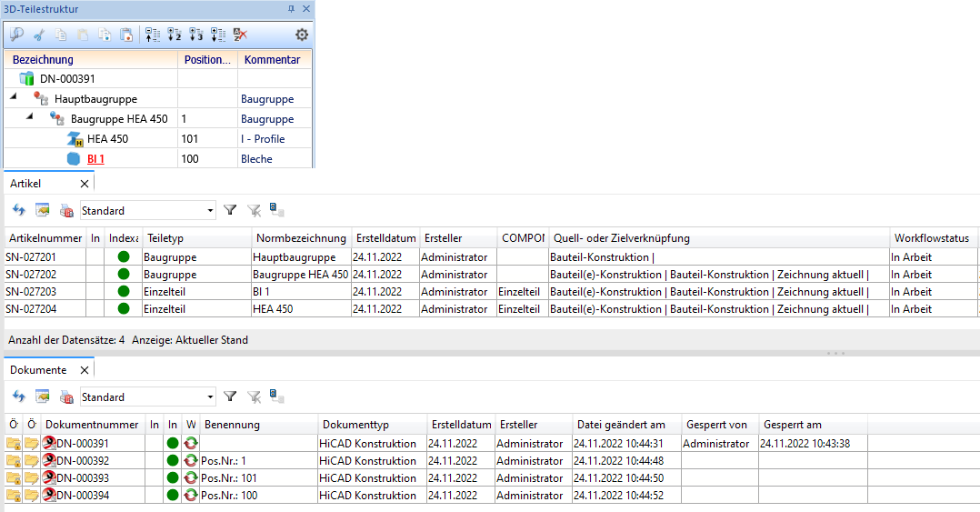This screenshot has height=512, width=980.
Task: Pin the 3D-Teilestruktur panel
Action: pyautogui.click(x=291, y=9)
